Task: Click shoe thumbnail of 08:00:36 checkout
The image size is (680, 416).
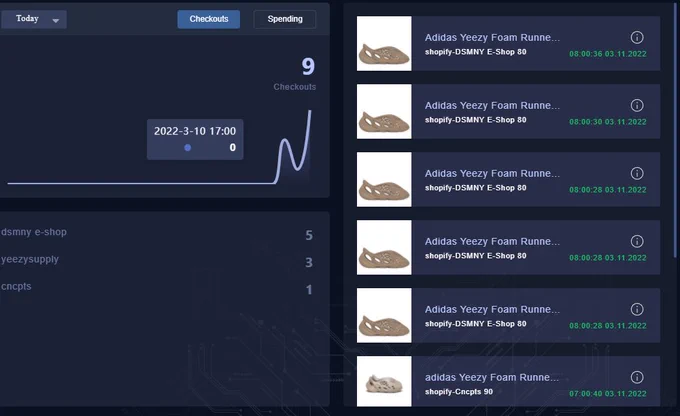Action: (384, 43)
